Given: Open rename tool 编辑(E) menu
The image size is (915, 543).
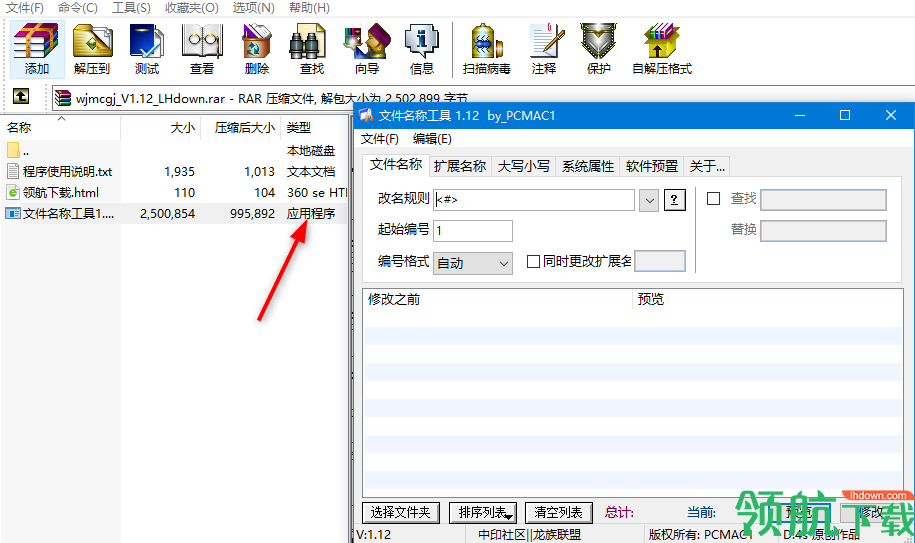Looking at the screenshot, I should (432, 139).
